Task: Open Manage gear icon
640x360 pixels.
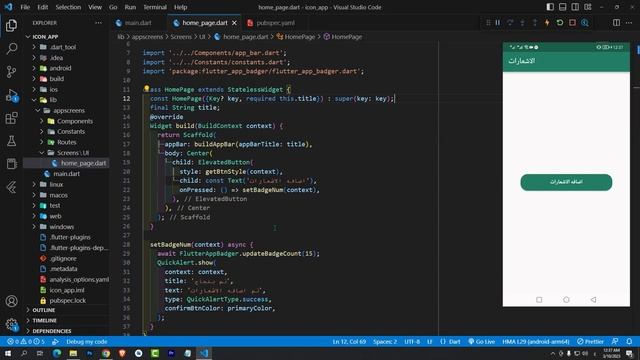Action: coord(11,324)
